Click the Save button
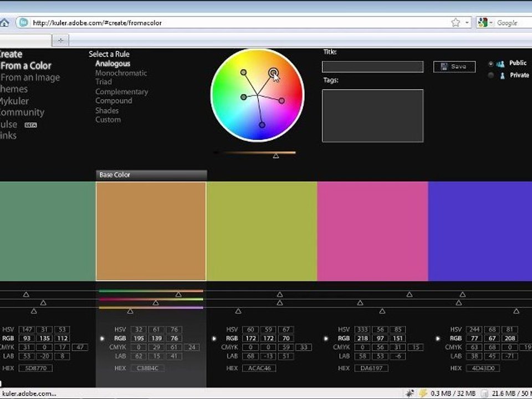 pyautogui.click(x=454, y=66)
